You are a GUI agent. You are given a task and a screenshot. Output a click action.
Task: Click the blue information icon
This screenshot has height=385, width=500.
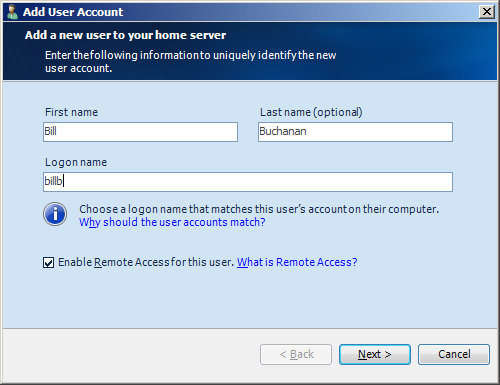(55, 214)
